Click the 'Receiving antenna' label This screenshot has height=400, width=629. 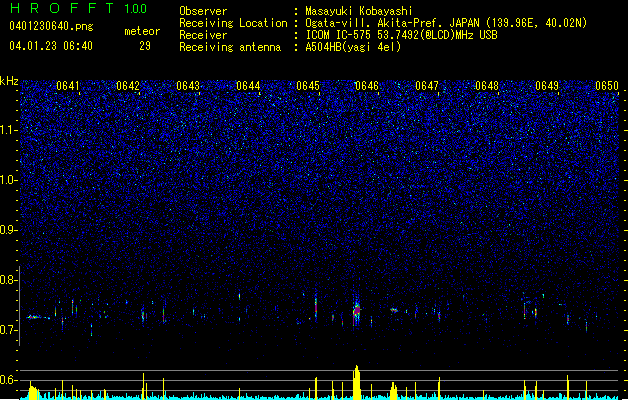click(230, 47)
